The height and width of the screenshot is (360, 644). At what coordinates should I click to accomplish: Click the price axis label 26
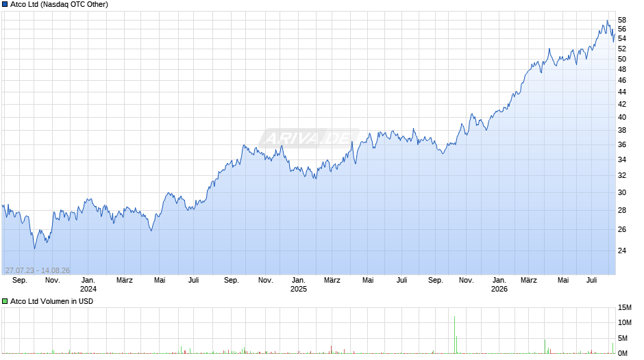tap(622, 229)
